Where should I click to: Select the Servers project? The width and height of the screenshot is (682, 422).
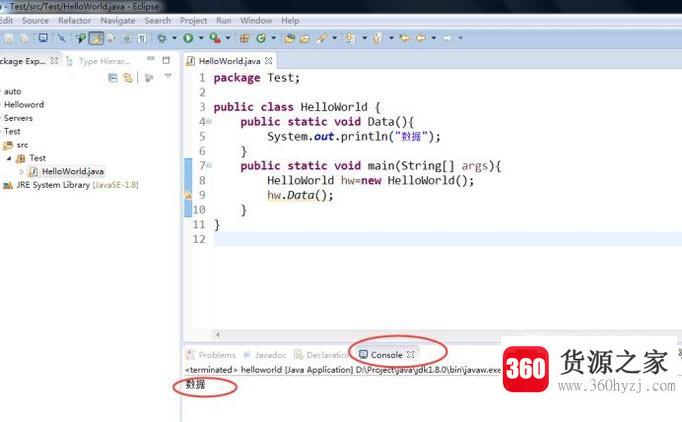18,118
